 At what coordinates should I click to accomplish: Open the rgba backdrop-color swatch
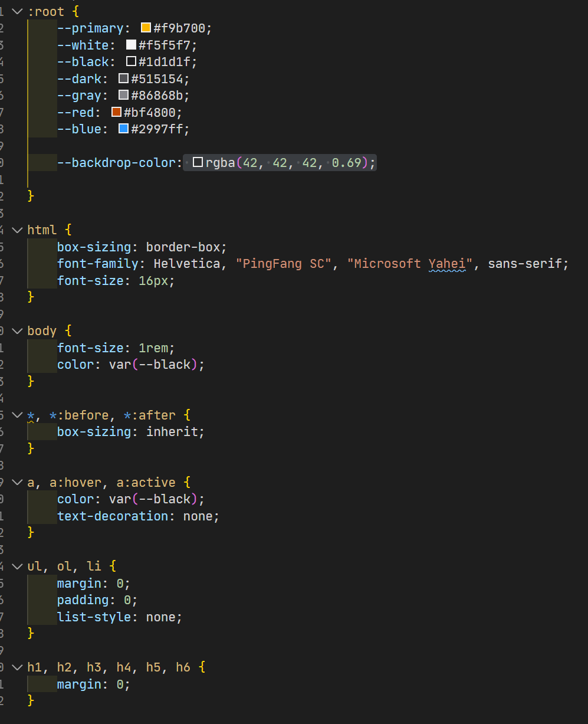198,162
